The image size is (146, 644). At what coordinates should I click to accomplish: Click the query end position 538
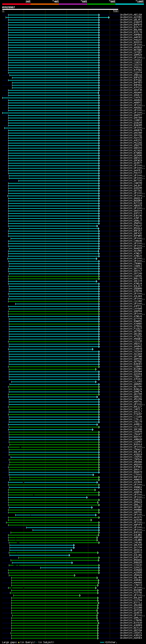115,11
